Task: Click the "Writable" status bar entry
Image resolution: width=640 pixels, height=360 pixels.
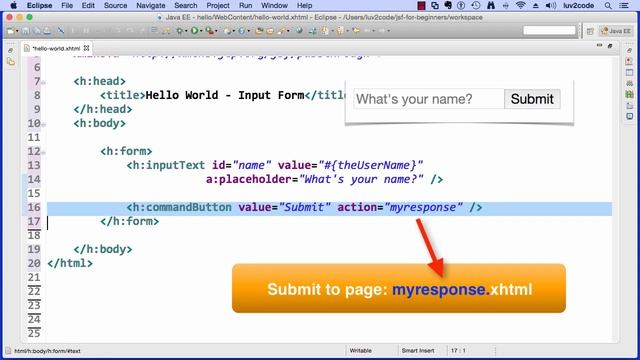Action: [361, 351]
